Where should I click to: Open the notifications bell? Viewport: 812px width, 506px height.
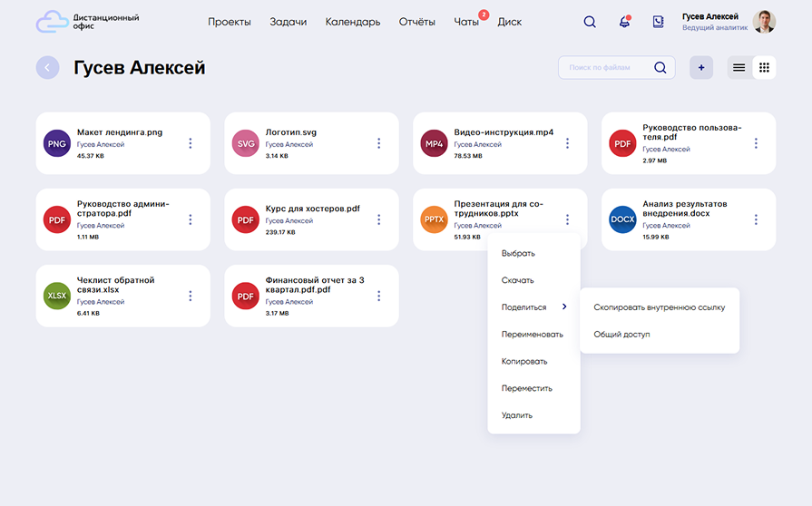pyautogui.click(x=624, y=22)
